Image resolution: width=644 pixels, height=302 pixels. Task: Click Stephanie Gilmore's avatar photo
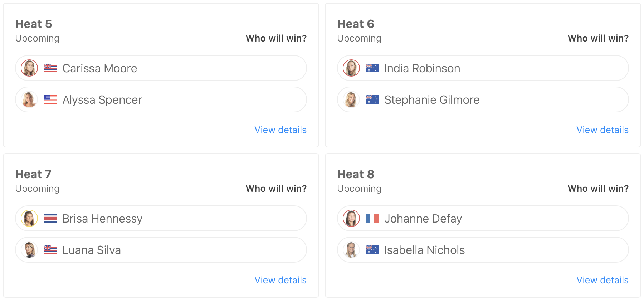click(x=351, y=99)
